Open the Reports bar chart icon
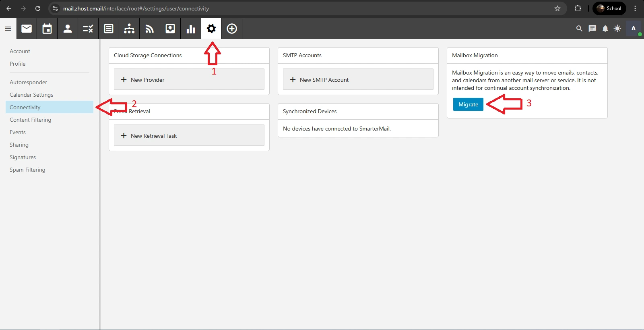 point(191,29)
